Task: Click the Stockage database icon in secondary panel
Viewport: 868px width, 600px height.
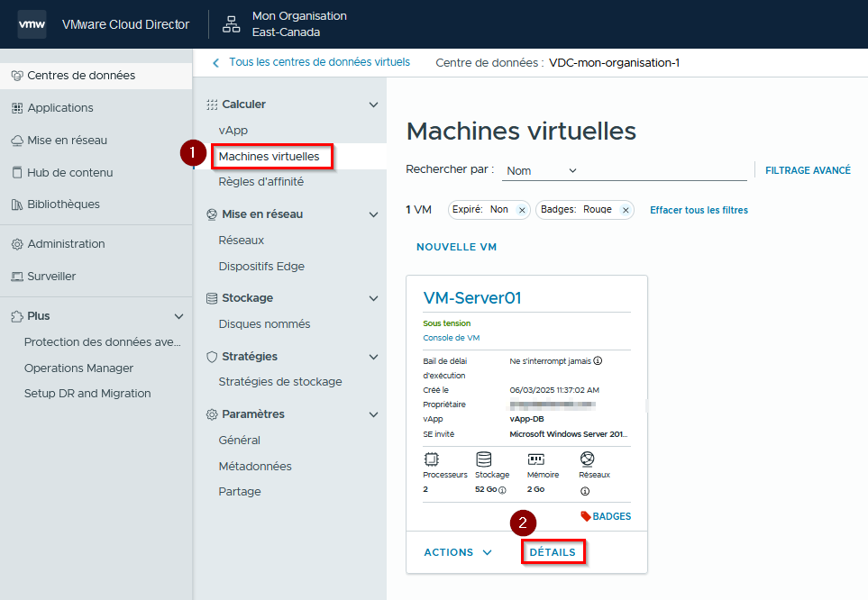Action: coord(212,298)
